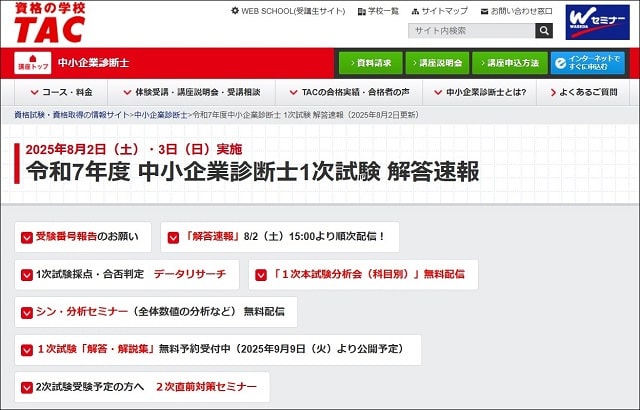The image size is (640, 410).
Task: Click the red icon beside 受験番号報告
Action: click(27, 237)
